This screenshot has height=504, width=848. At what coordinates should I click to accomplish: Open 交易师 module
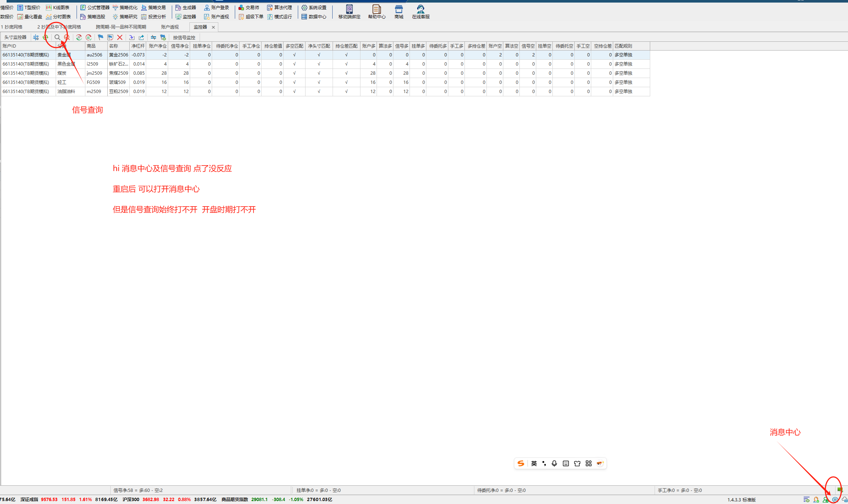point(249,7)
